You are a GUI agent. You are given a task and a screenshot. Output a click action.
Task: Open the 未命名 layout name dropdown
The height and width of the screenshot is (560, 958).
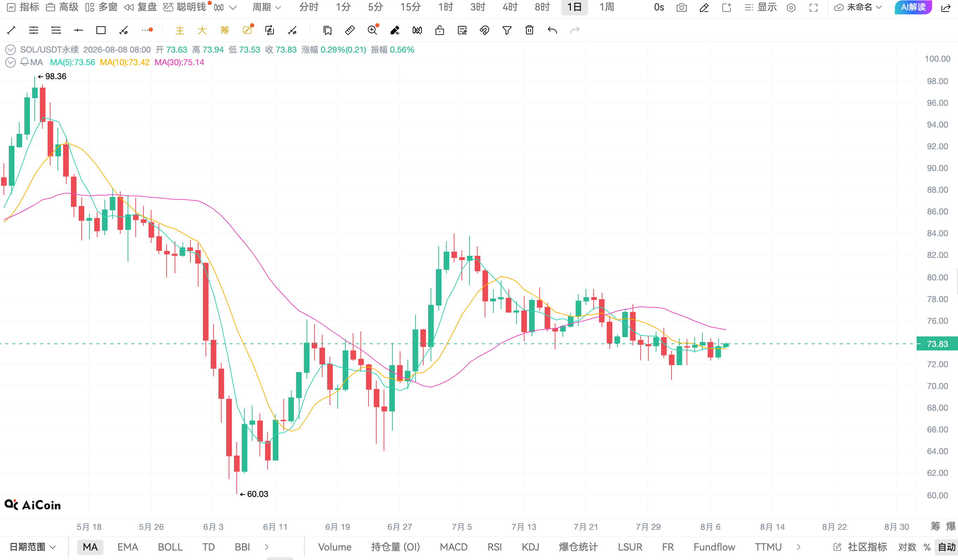[x=858, y=8]
